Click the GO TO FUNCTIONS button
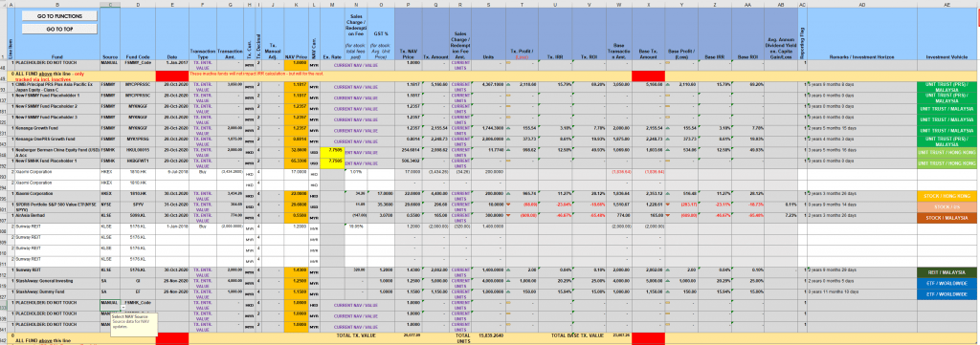The image size is (980, 345). click(59, 15)
